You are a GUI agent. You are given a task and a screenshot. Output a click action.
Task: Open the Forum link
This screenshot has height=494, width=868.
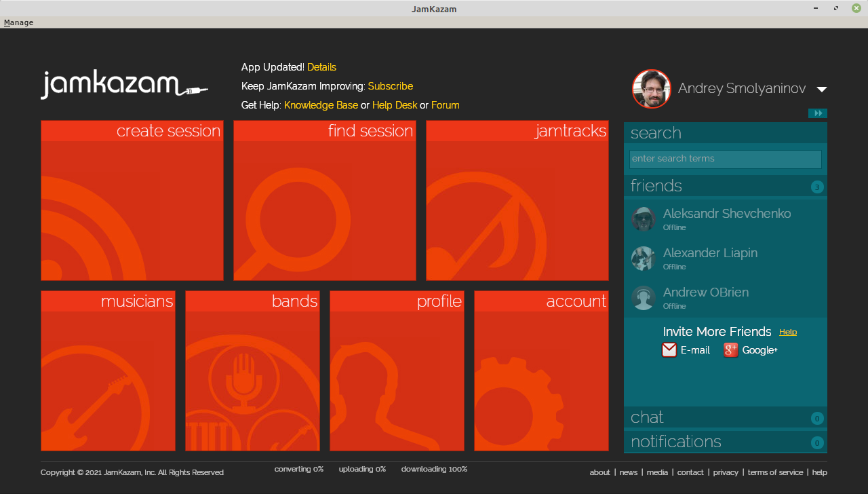[446, 105]
